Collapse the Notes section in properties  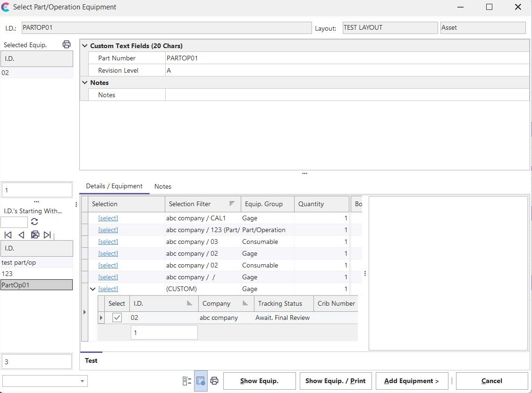point(85,83)
